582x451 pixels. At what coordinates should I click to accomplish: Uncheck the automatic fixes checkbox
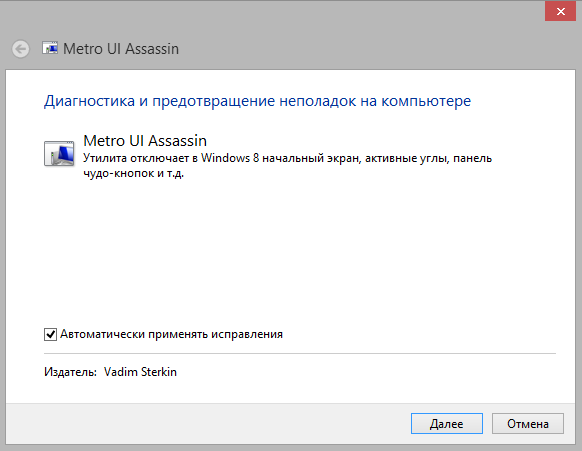click(50, 334)
